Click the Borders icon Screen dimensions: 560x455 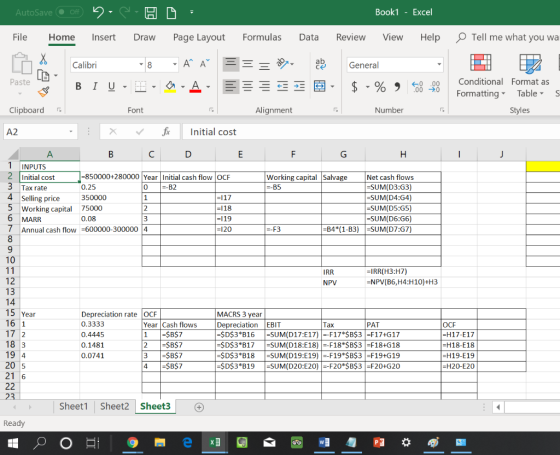140,86
